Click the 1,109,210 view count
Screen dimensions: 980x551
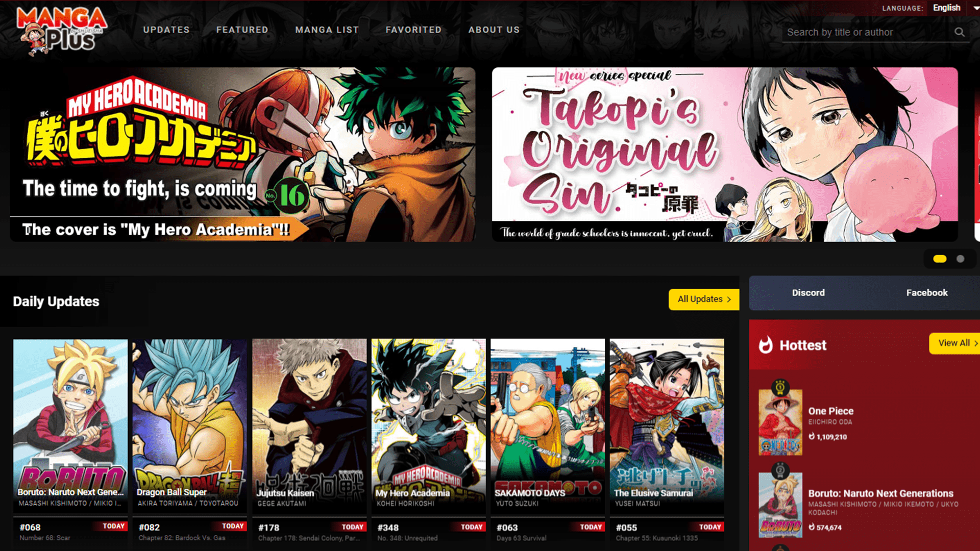831,437
